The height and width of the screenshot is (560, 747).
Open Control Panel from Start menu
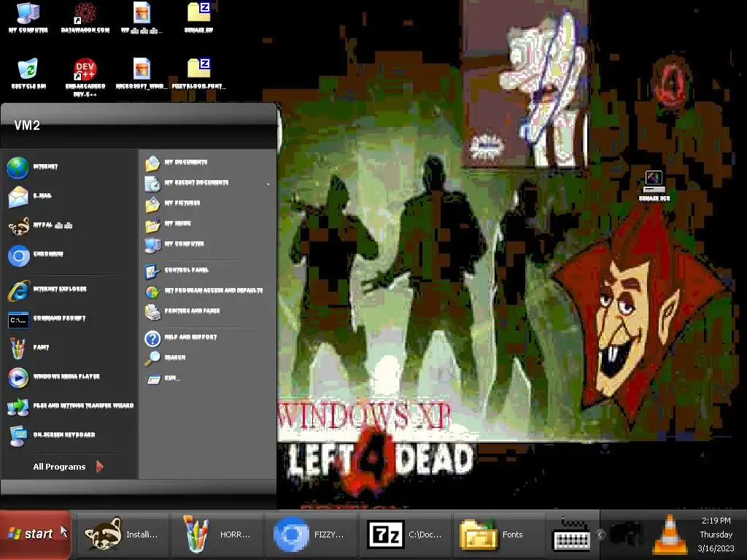(207, 270)
